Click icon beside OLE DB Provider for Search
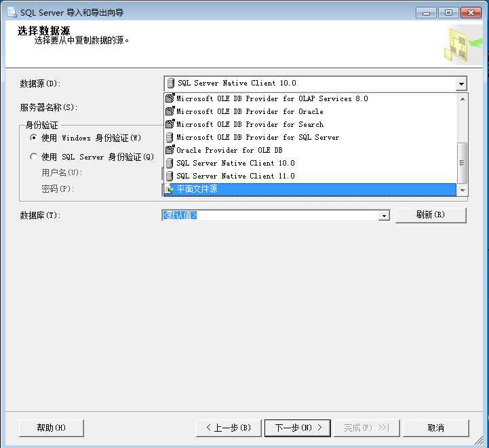Image resolution: width=489 pixels, height=448 pixels. [170, 124]
